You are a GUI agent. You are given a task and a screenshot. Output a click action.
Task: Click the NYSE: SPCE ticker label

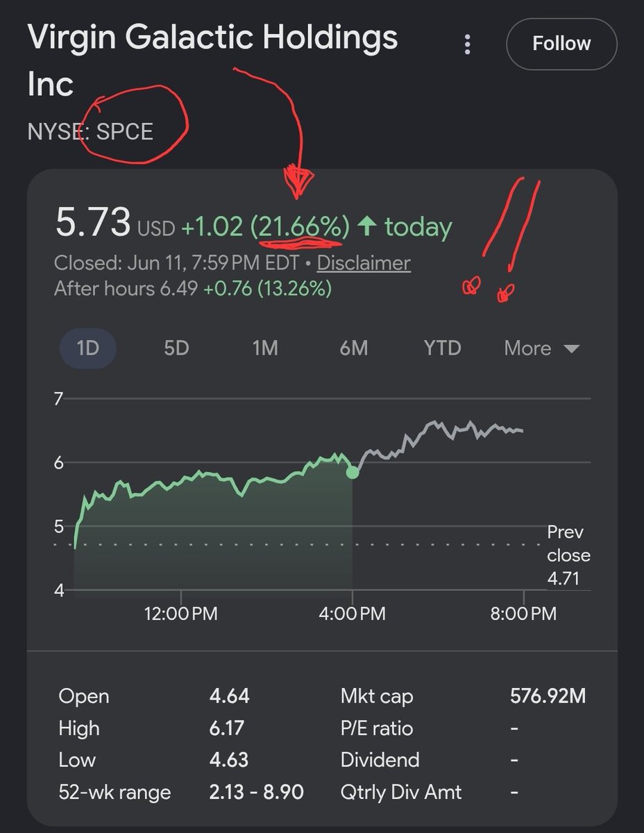[x=90, y=131]
